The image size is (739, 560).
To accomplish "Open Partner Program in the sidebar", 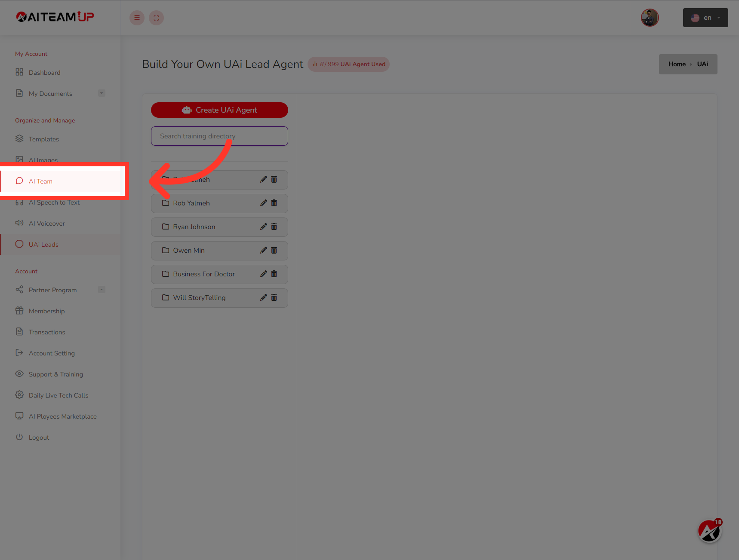I will coord(60,290).
